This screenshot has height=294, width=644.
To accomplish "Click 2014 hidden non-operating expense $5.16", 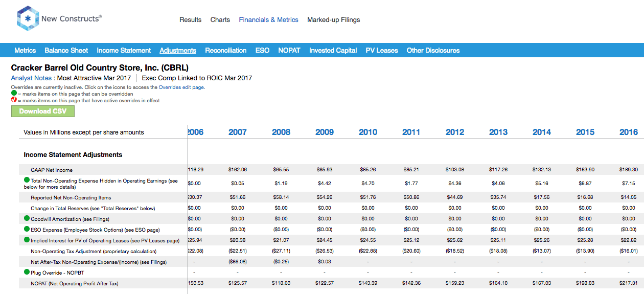I will (x=542, y=183).
